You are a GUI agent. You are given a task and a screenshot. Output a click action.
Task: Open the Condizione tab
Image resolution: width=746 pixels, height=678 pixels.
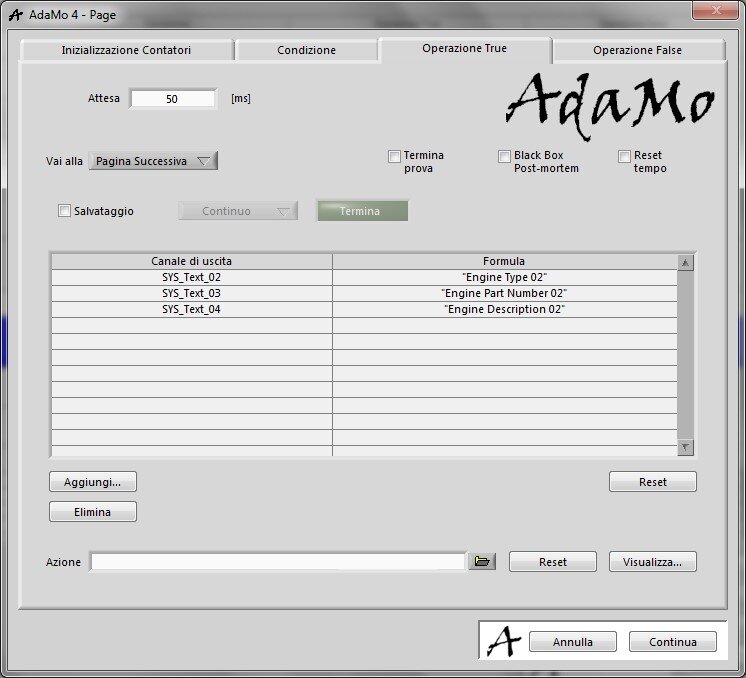[x=306, y=50]
